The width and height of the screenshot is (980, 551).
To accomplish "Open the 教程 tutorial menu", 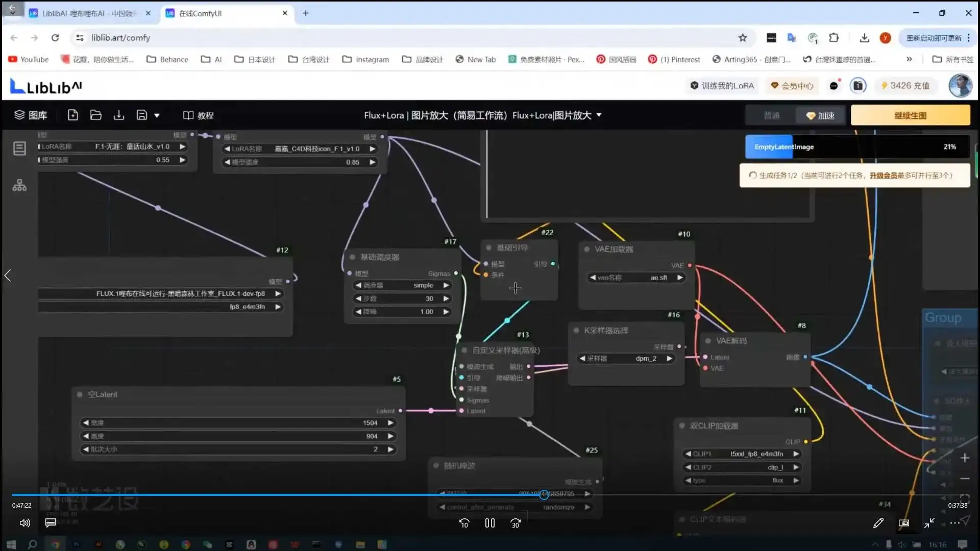I will (x=199, y=116).
